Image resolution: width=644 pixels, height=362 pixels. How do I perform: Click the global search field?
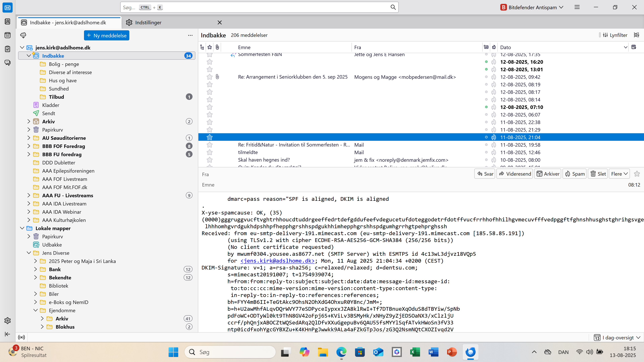(x=255, y=7)
